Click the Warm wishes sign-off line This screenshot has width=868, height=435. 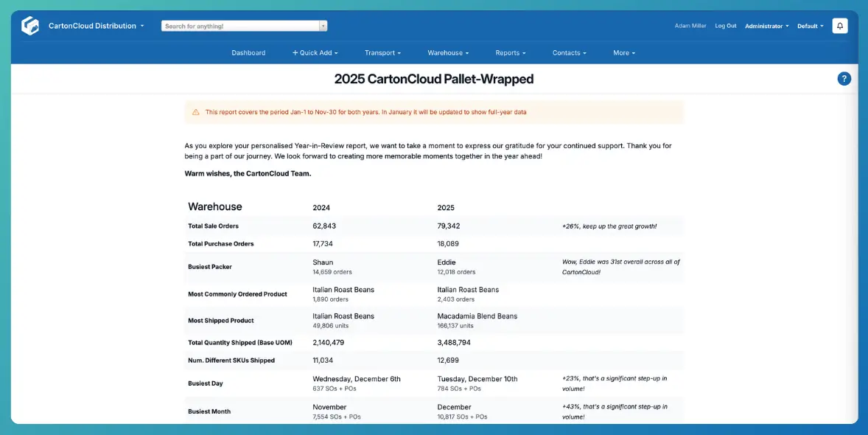point(248,173)
